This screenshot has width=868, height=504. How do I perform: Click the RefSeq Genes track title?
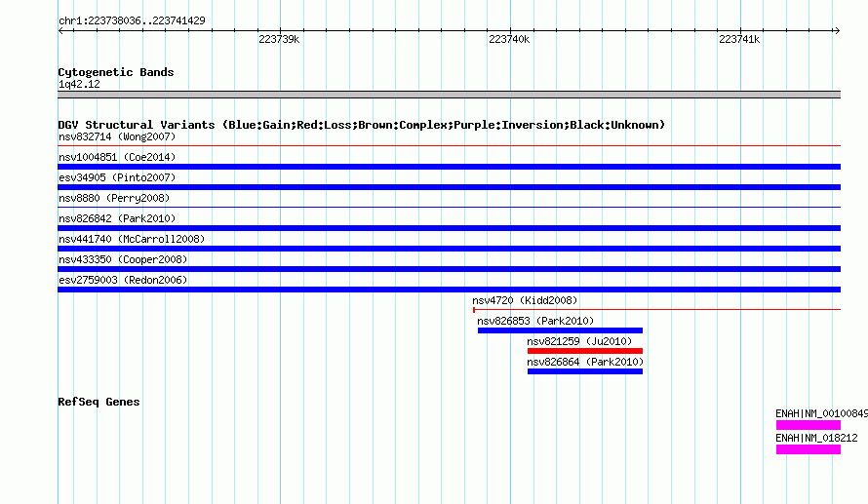pyautogui.click(x=99, y=402)
